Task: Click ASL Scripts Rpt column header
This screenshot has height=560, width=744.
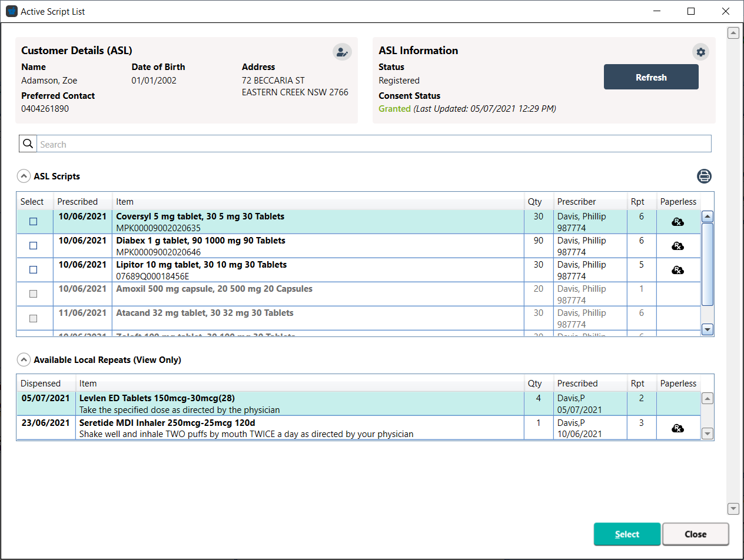Action: 641,201
